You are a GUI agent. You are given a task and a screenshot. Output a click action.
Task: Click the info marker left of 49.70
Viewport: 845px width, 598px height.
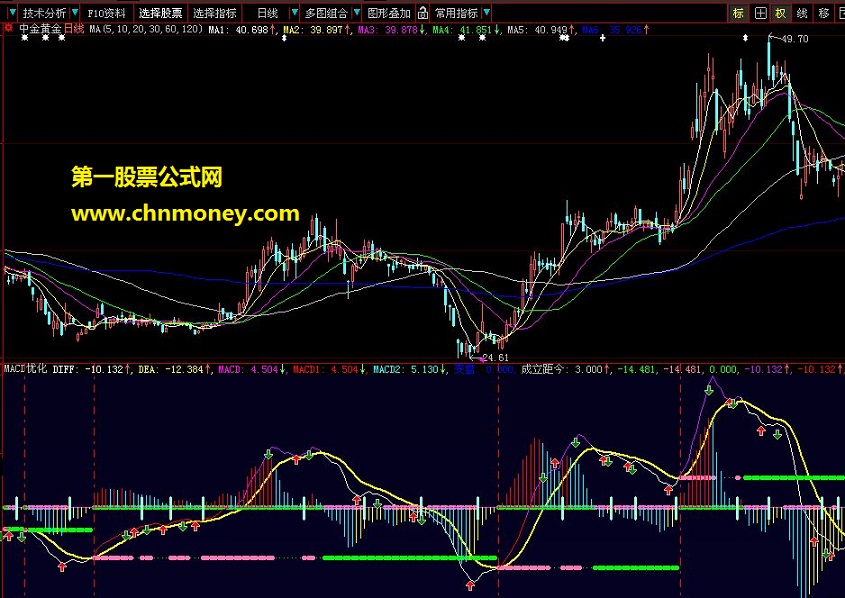pyautogui.click(x=745, y=38)
